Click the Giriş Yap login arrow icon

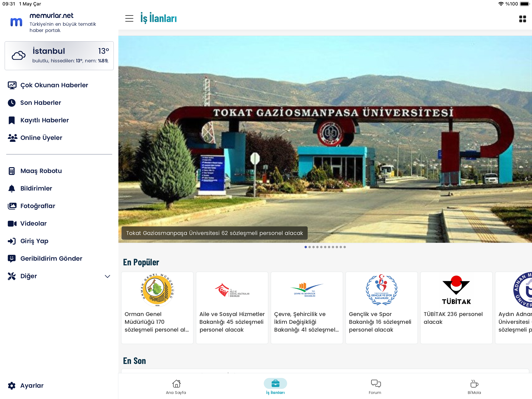click(11, 241)
